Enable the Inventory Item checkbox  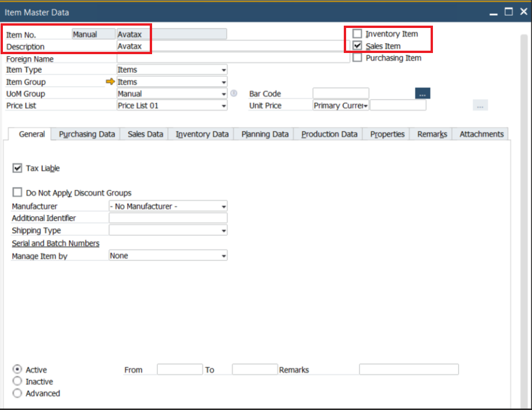tap(357, 34)
